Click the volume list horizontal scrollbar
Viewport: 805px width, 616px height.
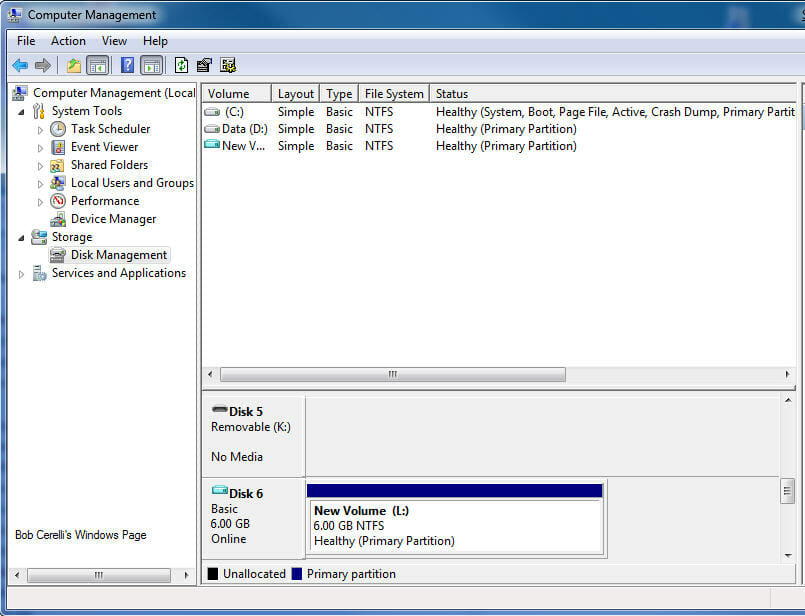392,374
